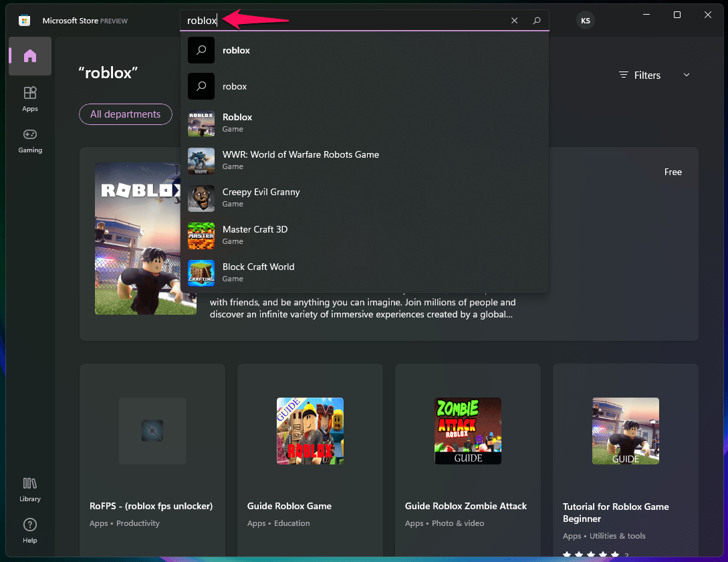Screen dimensions: 728x562
Task: Select Block Craft World suggestion
Action: pos(364,273)
